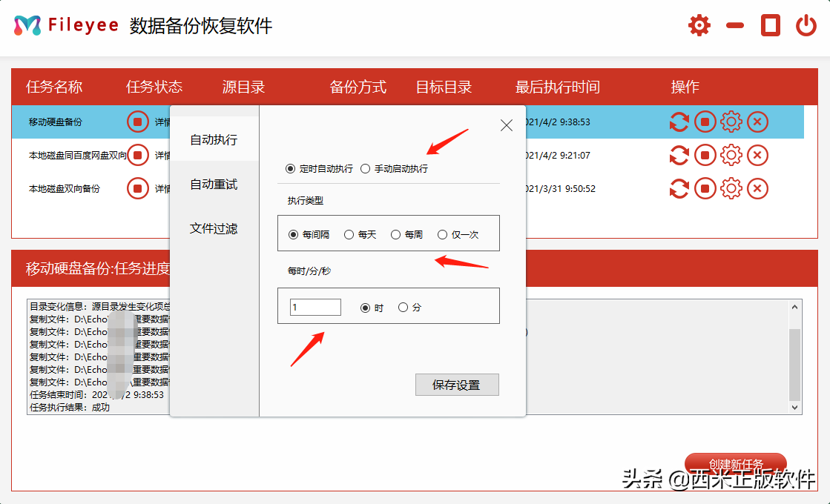The width and height of the screenshot is (830, 504).
Task: Click 备份方式 column header
Action: coord(358,87)
